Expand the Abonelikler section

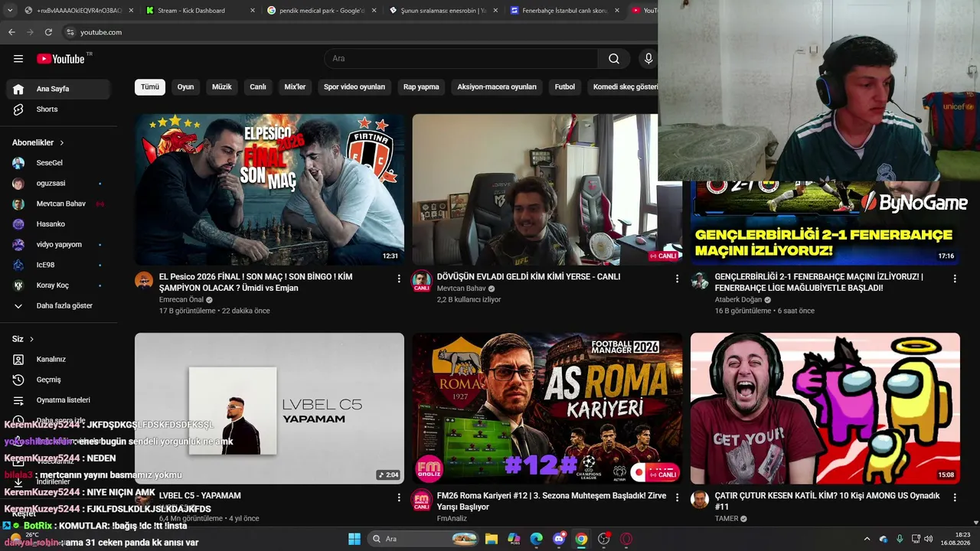tap(38, 142)
